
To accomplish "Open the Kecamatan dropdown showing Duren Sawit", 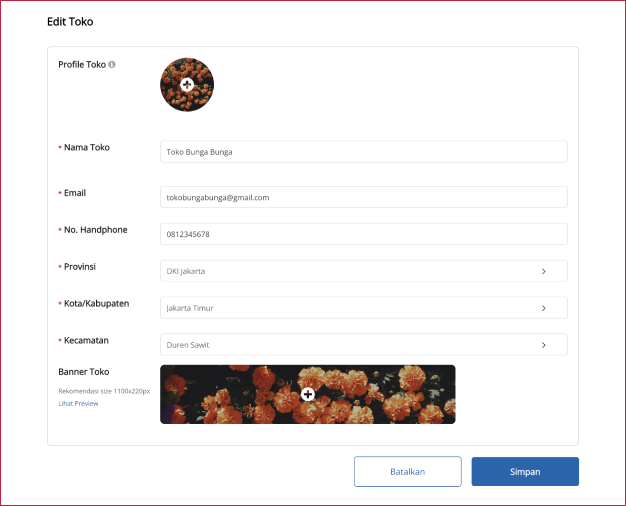I will coord(364,345).
